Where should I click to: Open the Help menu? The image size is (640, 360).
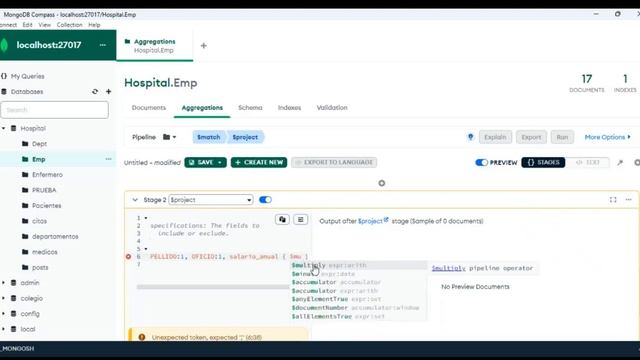[x=94, y=25]
